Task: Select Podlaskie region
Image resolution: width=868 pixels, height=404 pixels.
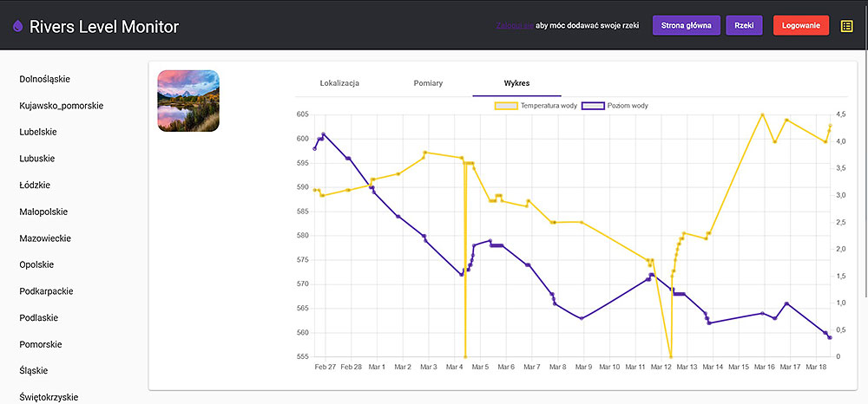Action: [39, 318]
